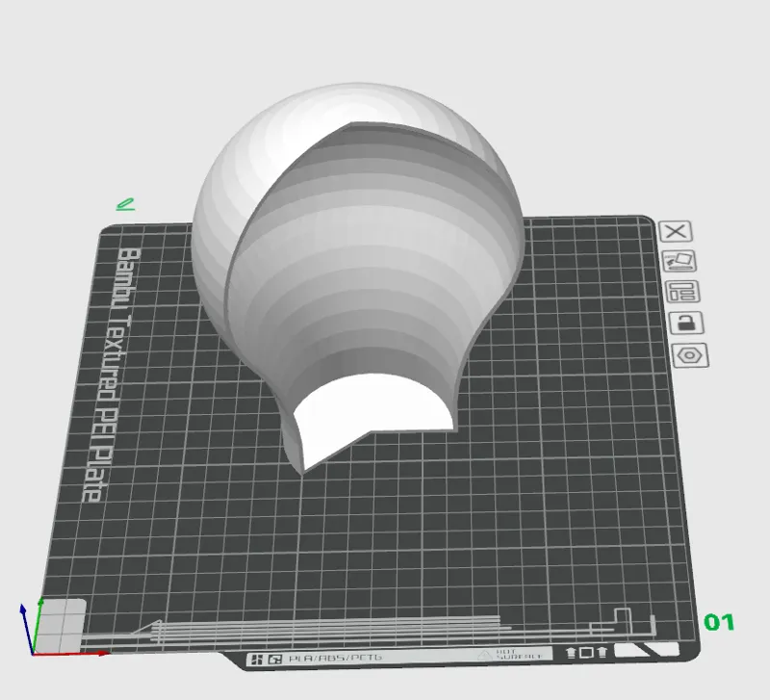
Task: Toggle the plate lock padlock icon
Action: 686,323
